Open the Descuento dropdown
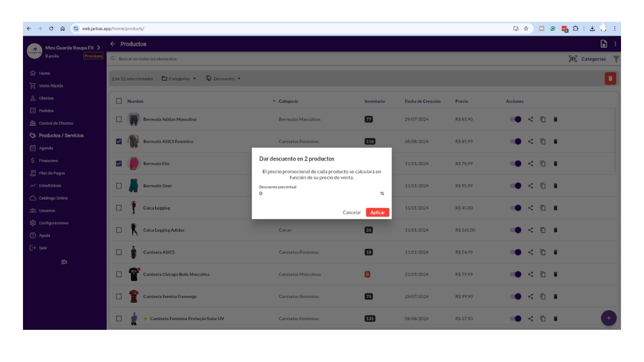Image resolution: width=644 pixels, height=362 pixels. click(224, 79)
